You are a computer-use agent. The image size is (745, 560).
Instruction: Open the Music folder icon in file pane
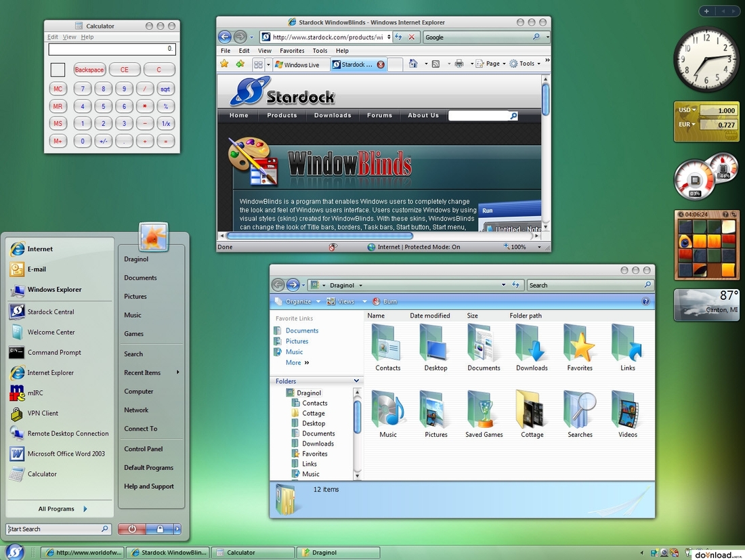387,409
